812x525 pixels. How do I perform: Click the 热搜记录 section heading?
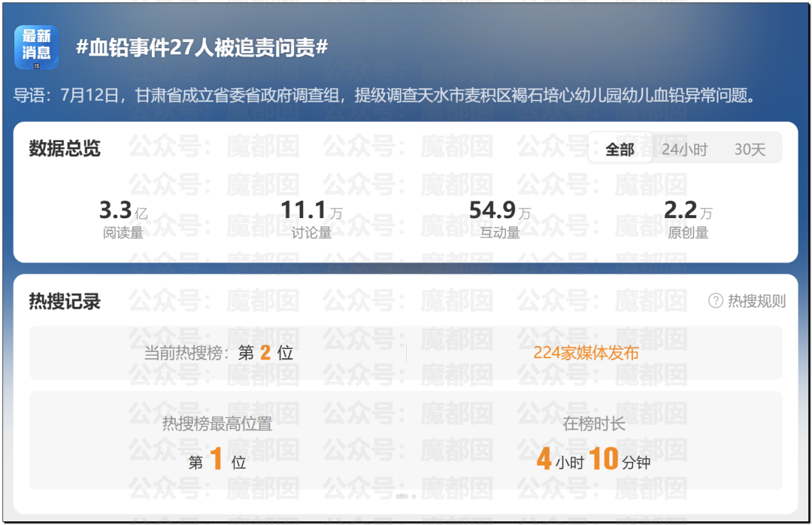tap(65, 302)
